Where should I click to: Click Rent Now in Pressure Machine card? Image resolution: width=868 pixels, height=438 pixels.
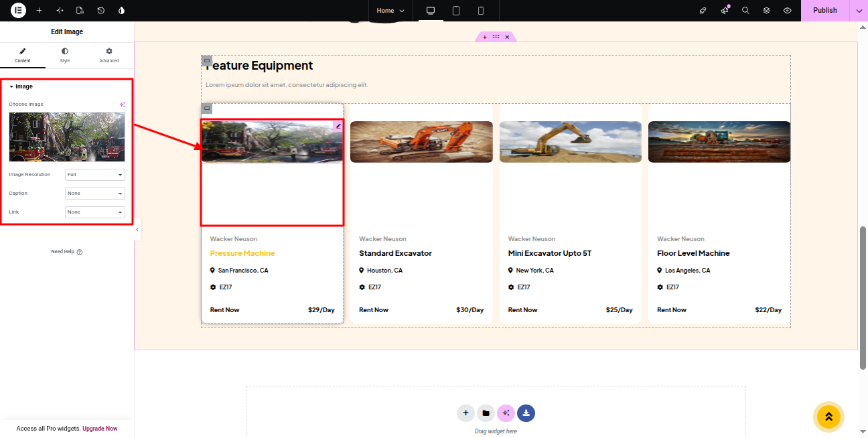[224, 310]
